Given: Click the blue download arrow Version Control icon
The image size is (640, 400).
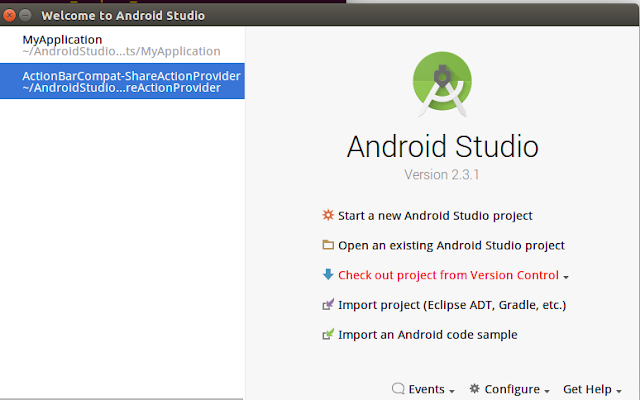Looking at the screenshot, I should coord(328,274).
